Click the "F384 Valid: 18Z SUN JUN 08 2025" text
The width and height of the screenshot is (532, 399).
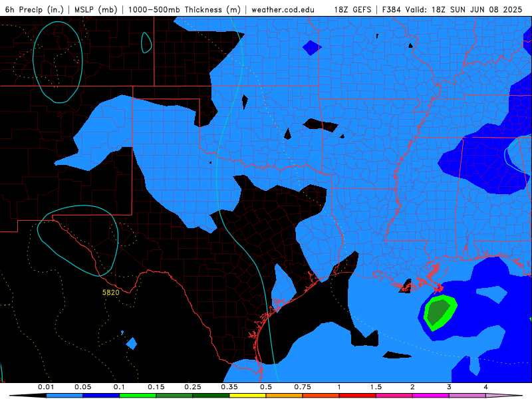click(452, 9)
